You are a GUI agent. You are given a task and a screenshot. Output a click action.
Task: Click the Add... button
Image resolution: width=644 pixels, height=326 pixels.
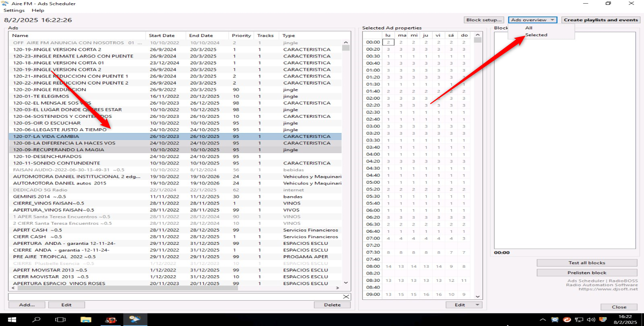(x=27, y=305)
